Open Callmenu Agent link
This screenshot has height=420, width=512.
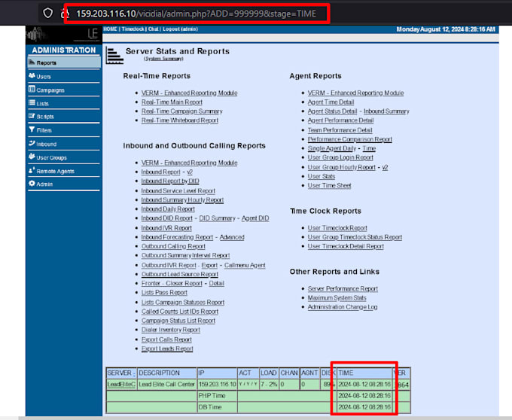[245, 265]
